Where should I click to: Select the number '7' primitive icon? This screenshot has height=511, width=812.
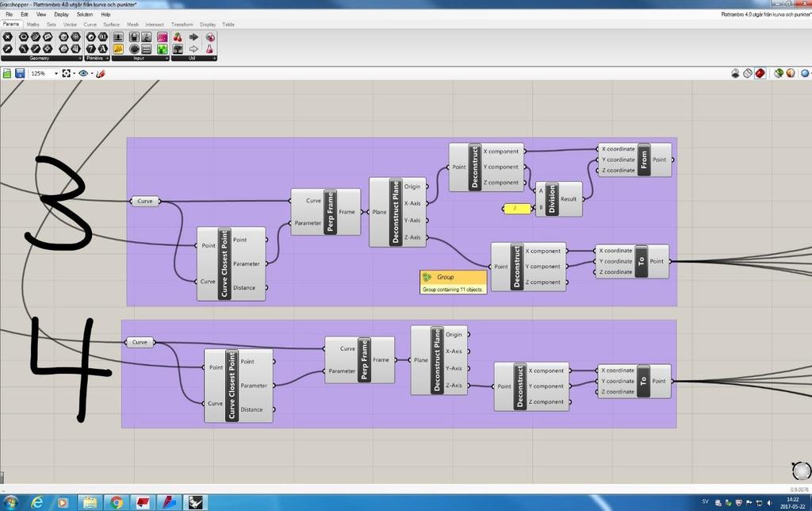[90, 48]
